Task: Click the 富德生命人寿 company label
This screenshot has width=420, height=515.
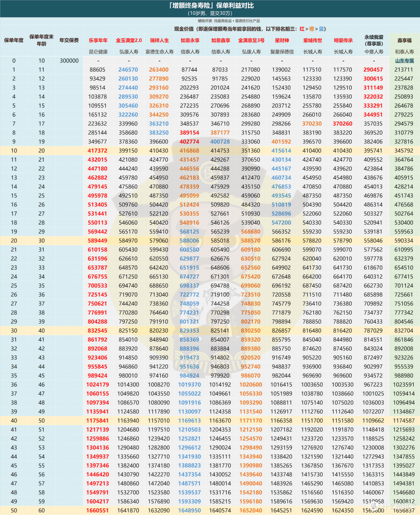Action: 159,52
